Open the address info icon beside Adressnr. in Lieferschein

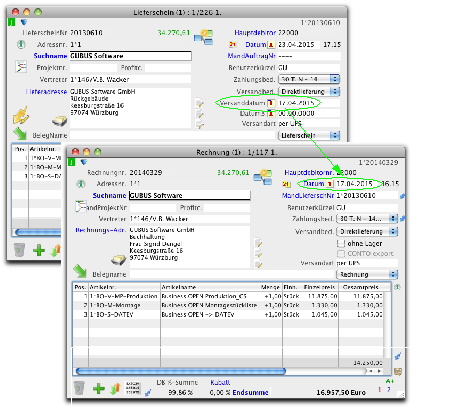click(21, 44)
